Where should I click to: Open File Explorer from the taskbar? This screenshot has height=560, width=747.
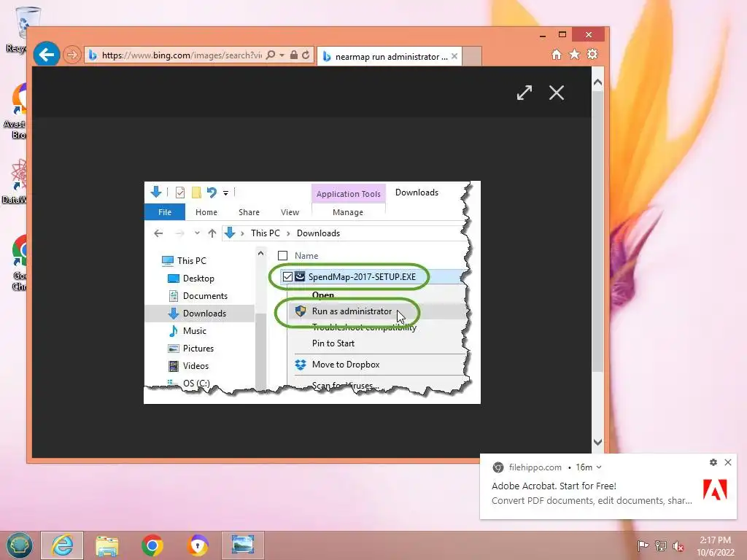point(107,545)
